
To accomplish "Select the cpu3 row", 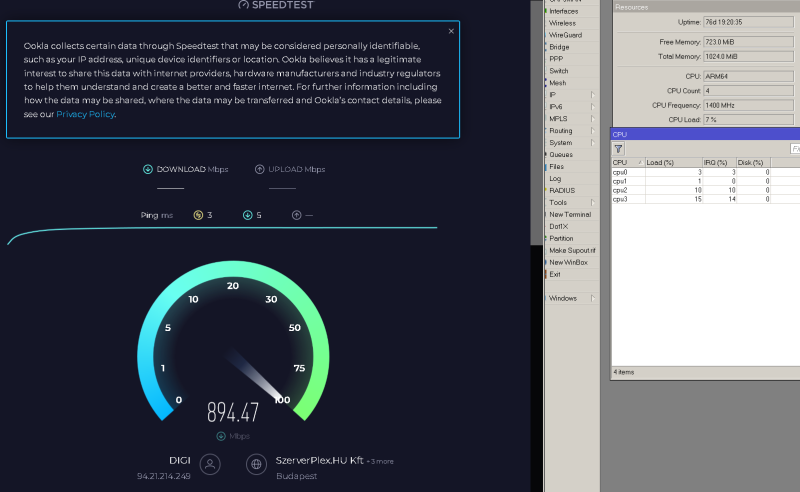I will (706, 199).
